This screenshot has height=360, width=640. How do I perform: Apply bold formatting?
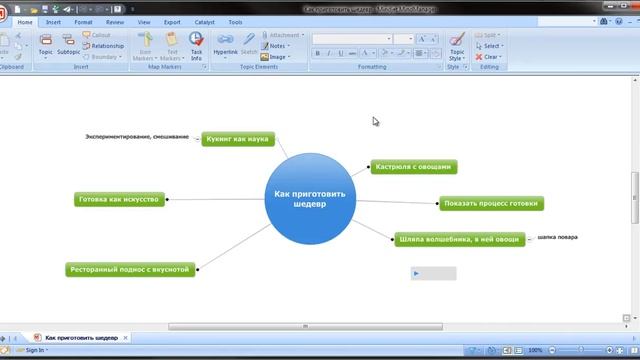pos(318,53)
